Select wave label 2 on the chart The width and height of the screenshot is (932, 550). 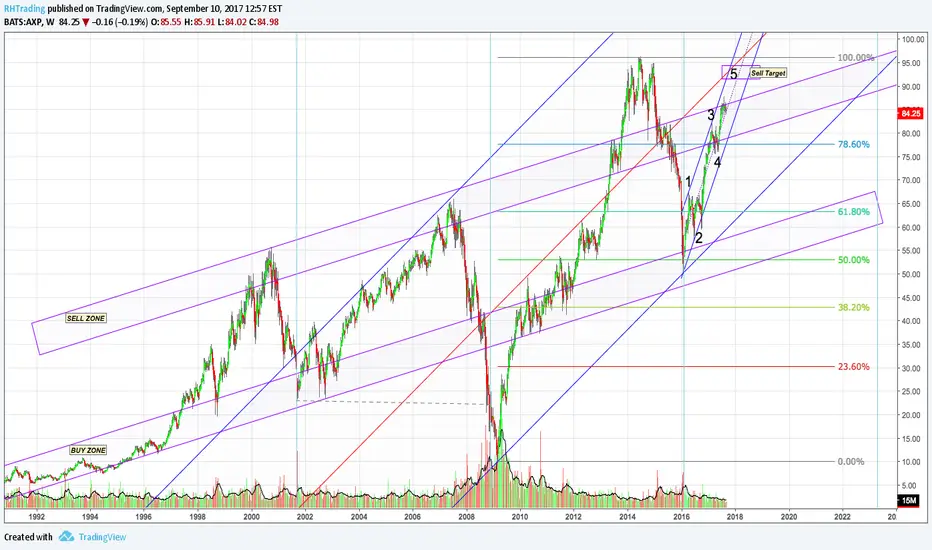(x=699, y=238)
